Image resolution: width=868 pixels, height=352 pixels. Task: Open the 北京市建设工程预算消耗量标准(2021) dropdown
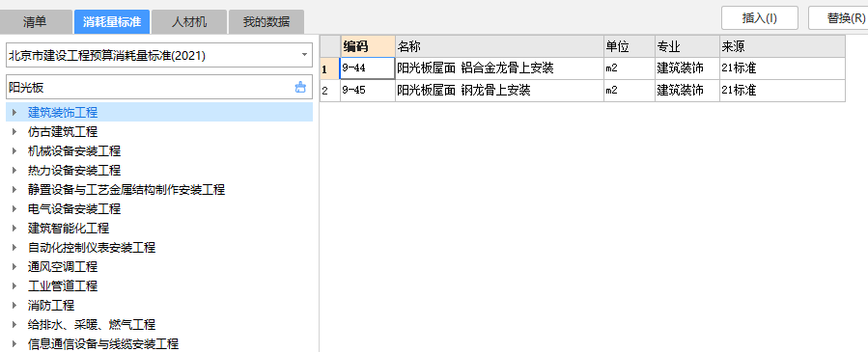(x=159, y=55)
